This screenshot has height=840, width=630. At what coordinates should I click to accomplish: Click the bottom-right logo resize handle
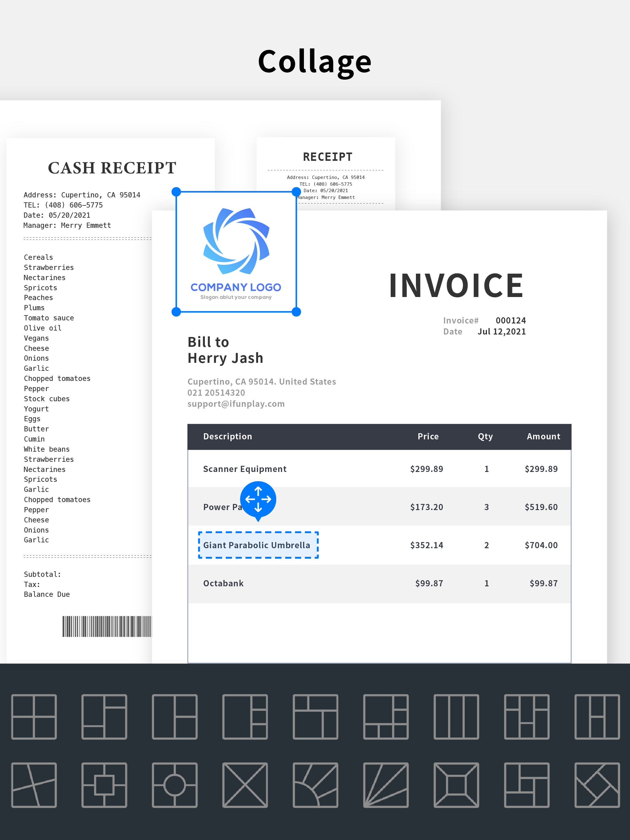coord(296,312)
